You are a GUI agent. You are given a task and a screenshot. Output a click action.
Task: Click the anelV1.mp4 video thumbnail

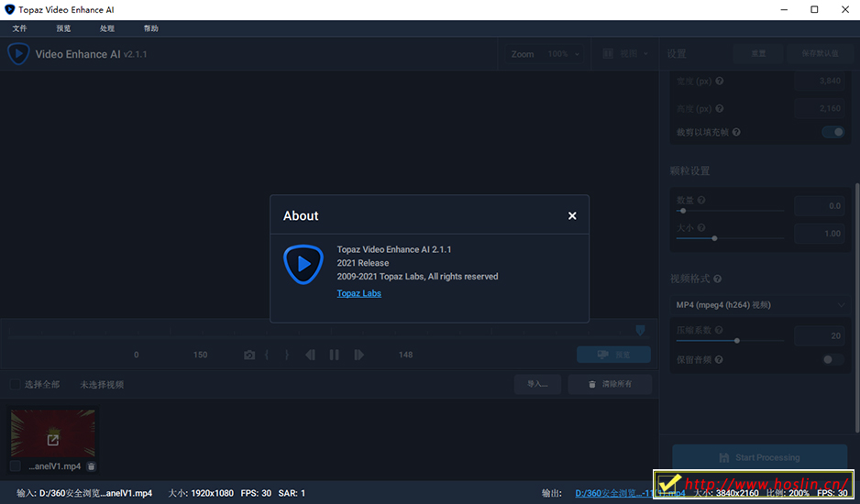(x=53, y=433)
